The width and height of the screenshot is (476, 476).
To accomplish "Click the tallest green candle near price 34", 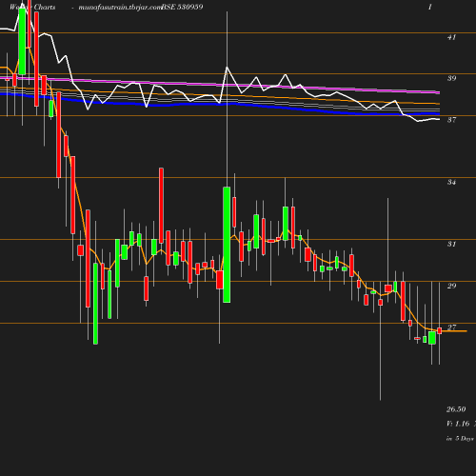I will [227, 245].
